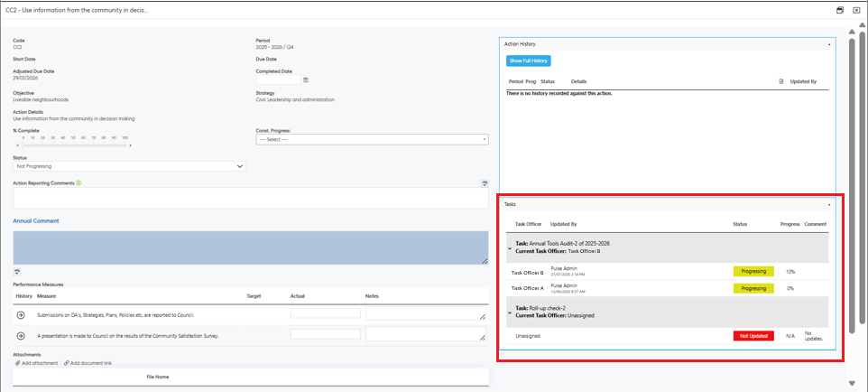Click Progressing status badge for Task Officer A
The width and height of the screenshot is (868, 392).
[x=753, y=288]
